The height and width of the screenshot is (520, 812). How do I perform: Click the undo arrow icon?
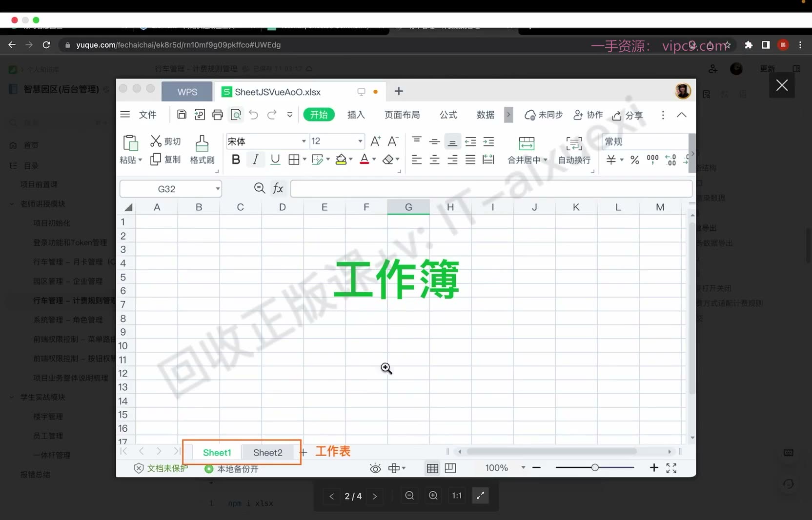click(253, 115)
